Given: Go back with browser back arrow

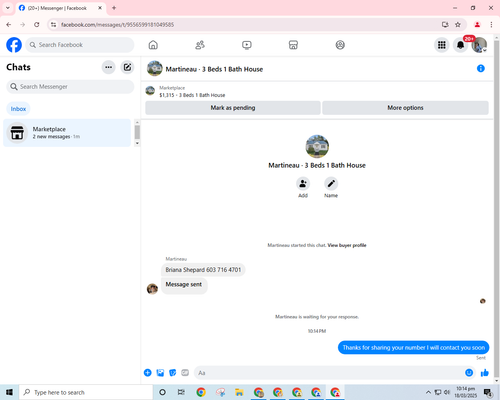Looking at the screenshot, I should 9,25.
